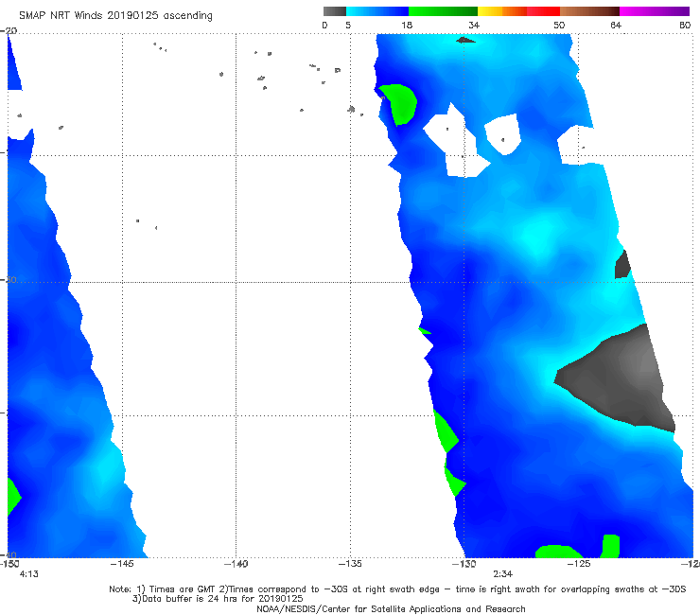700x615 pixels.
Task: Click the color bar label '50'
Action: click(559, 25)
